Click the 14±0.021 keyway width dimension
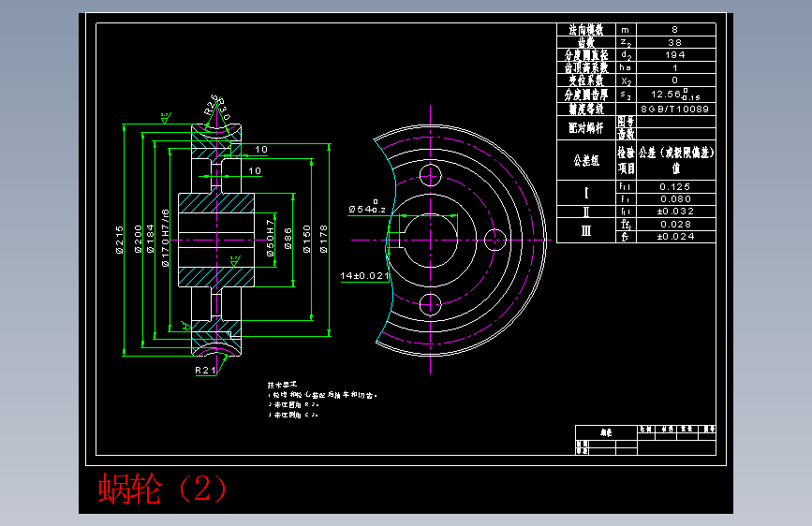The image size is (812, 526). (364, 276)
